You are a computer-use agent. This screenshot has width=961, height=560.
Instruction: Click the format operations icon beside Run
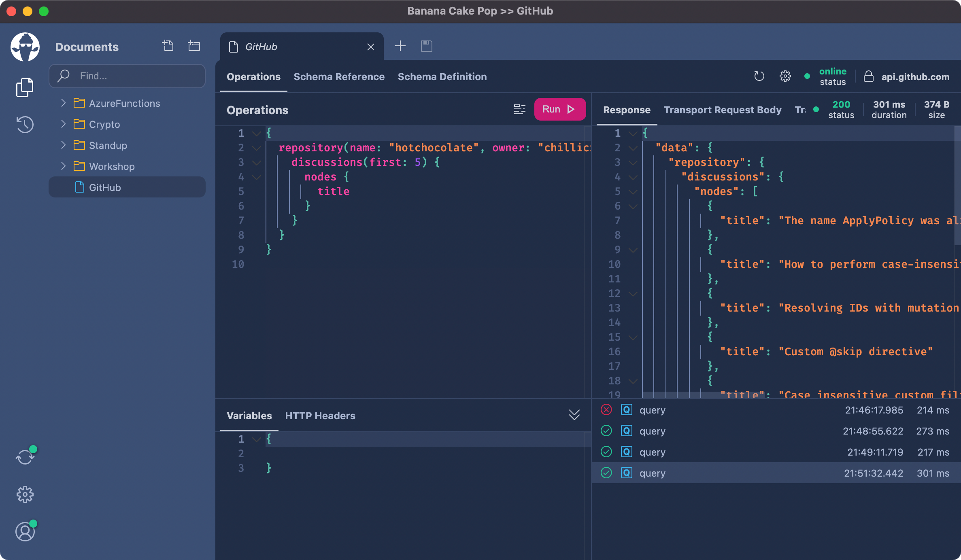519,109
